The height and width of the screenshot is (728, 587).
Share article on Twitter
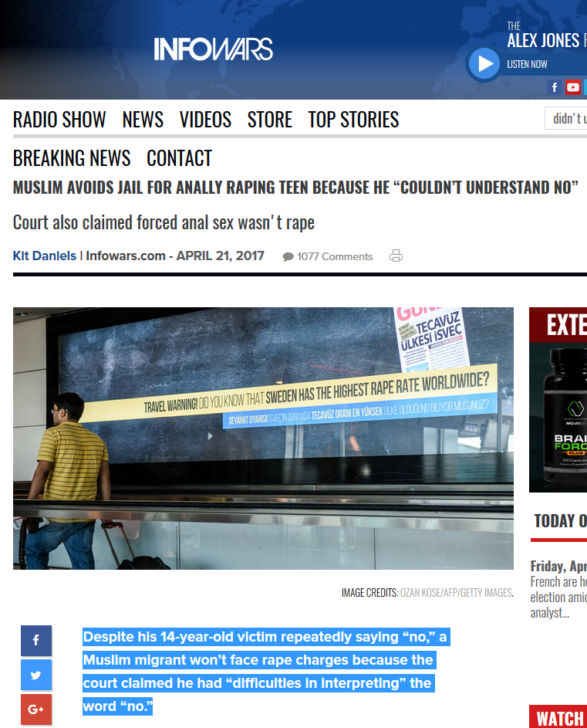(x=36, y=675)
